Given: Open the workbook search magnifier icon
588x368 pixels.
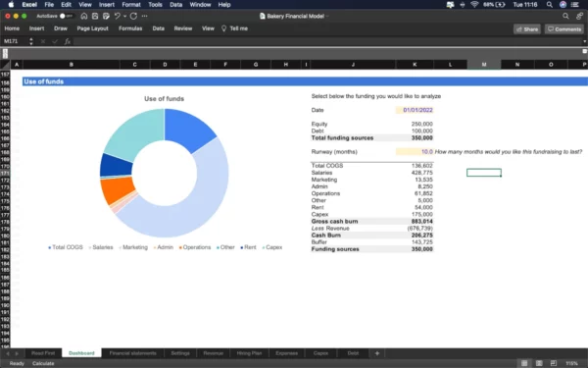Looking at the screenshot, I should (x=565, y=16).
